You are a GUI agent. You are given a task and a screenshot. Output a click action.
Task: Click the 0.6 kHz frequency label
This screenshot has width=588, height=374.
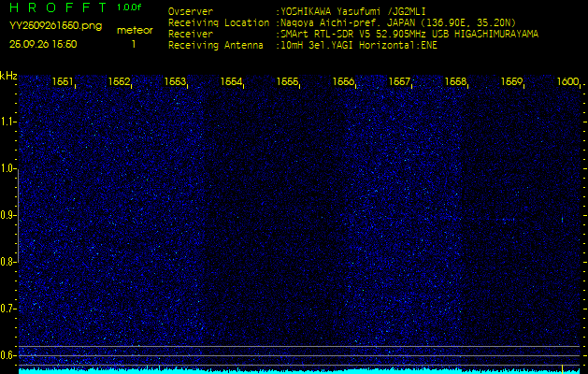tap(7, 355)
